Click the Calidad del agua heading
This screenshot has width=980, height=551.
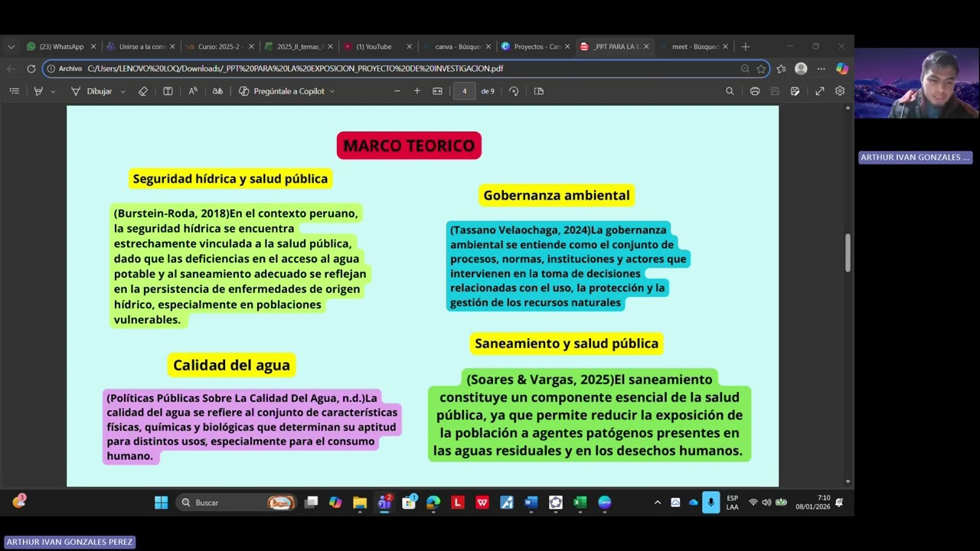tap(231, 365)
